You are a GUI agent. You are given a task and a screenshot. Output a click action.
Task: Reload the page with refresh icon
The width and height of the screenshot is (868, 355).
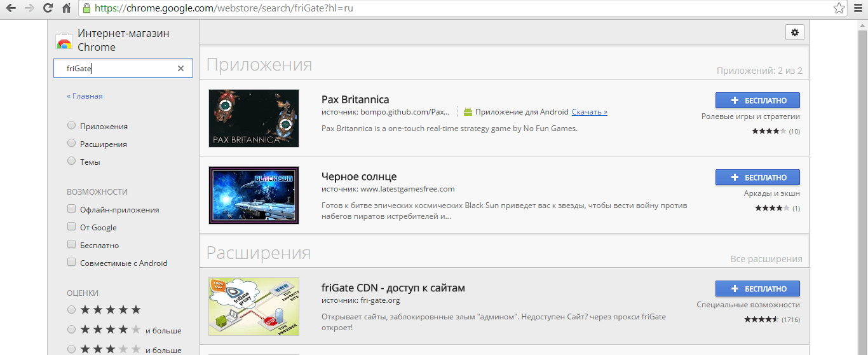point(48,8)
